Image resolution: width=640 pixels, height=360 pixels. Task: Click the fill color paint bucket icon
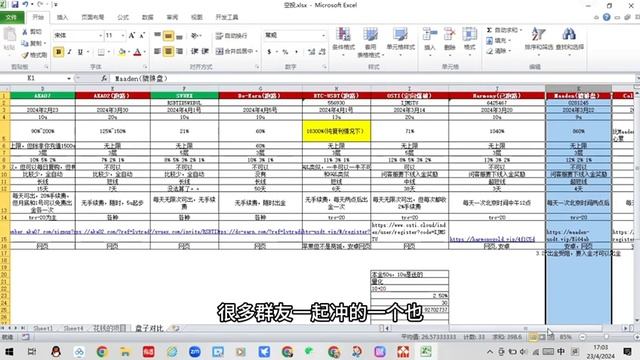click(x=122, y=52)
